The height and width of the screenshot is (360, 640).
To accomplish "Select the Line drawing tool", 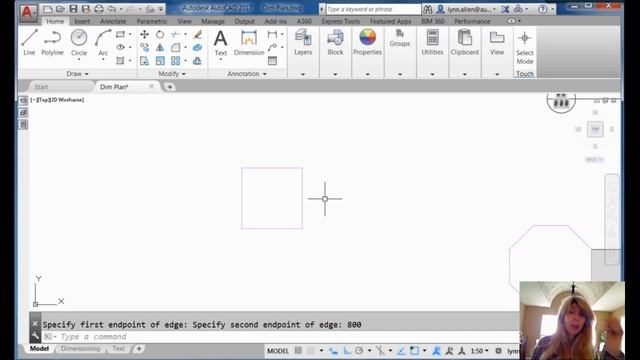I will [x=29, y=42].
